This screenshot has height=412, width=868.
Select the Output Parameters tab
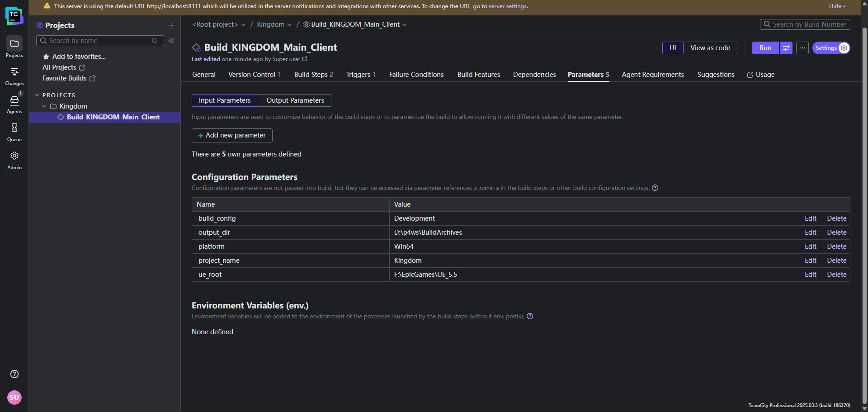click(295, 100)
